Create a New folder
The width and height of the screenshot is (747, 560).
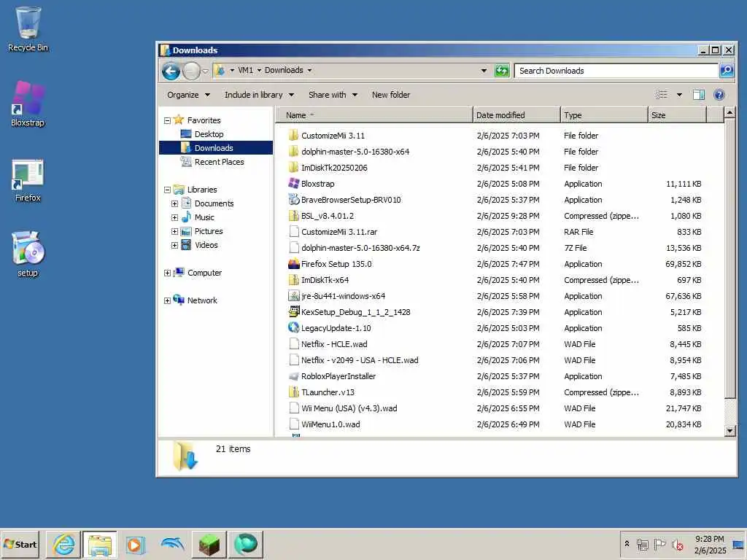tap(391, 95)
